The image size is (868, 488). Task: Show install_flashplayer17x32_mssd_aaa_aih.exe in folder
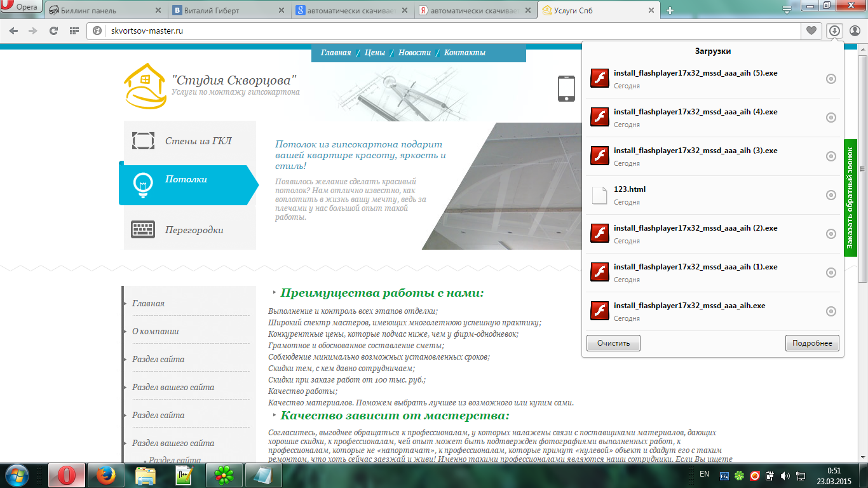(x=831, y=311)
